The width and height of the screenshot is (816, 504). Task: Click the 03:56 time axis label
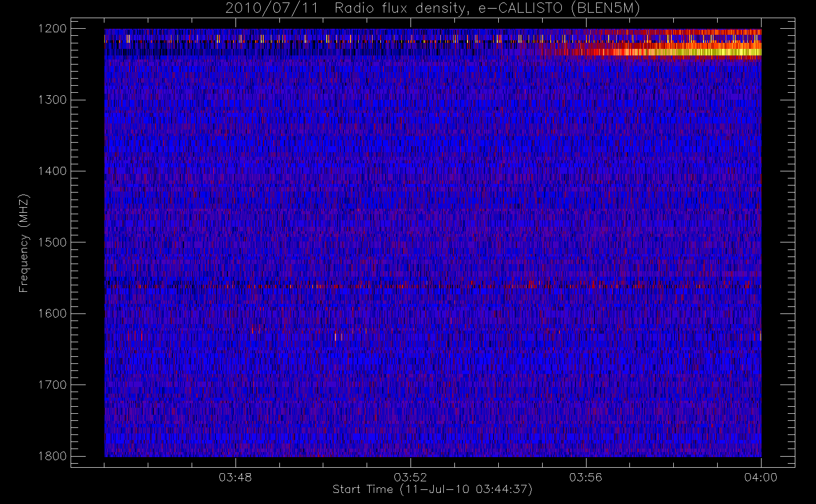coord(586,477)
